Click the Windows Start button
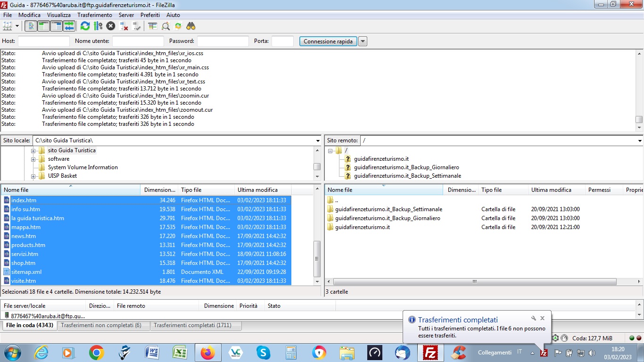 pyautogui.click(x=13, y=353)
